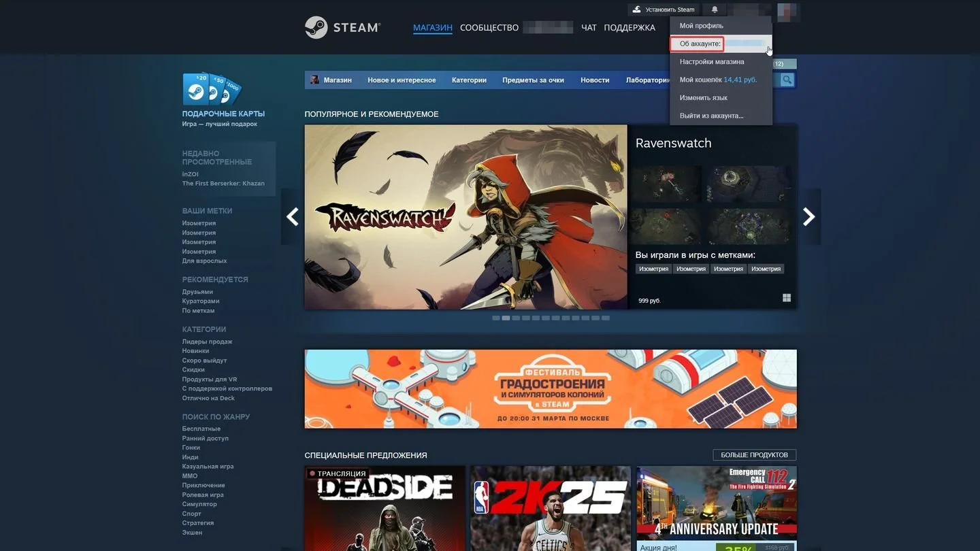This screenshot has width=980, height=551.
Task: Open МАГАЗИН top navigation tab
Action: coord(433,28)
